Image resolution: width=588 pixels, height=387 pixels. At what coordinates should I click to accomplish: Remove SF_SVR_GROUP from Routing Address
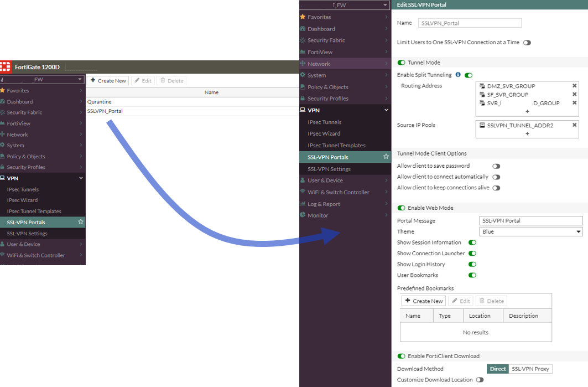pos(574,94)
